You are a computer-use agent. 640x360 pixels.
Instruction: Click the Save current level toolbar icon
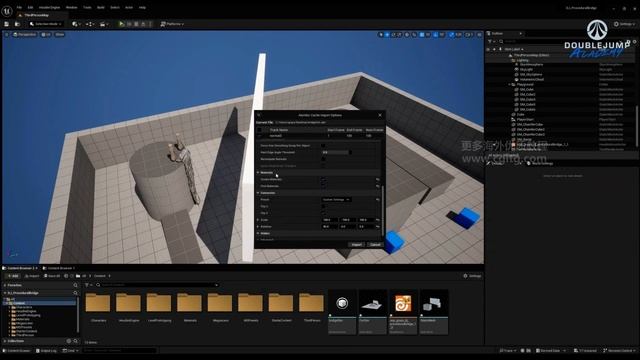click(x=7, y=24)
